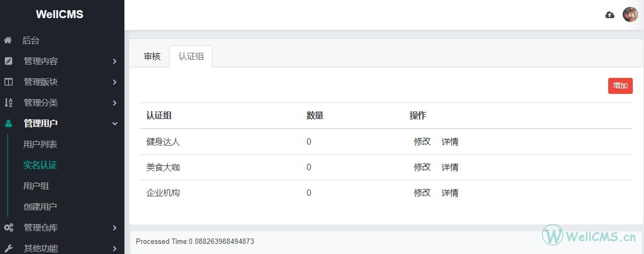The width and height of the screenshot is (644, 254).
Task: Click the home icon beside 后台
Action: [7, 40]
